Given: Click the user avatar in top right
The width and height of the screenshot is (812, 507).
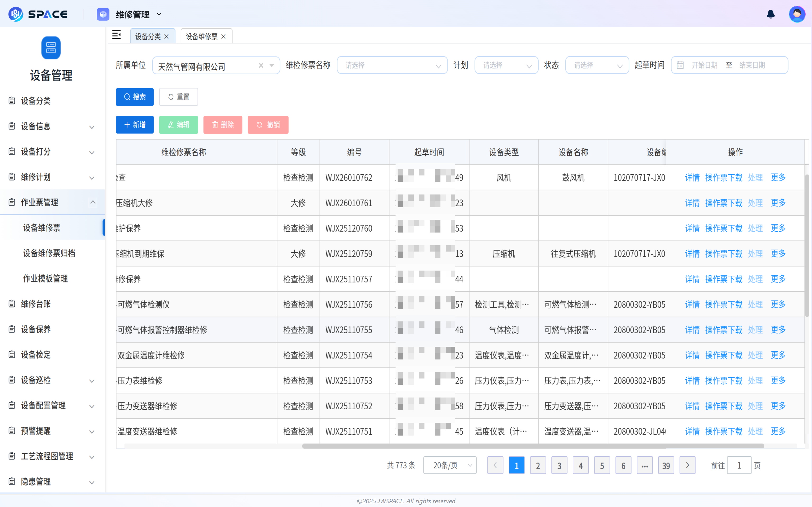Looking at the screenshot, I should pos(797,14).
